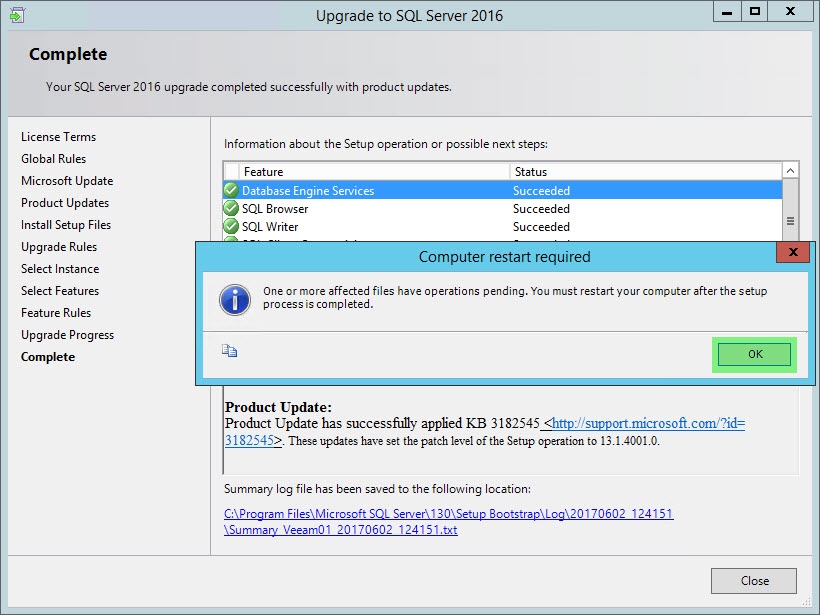Maximize the Upgrade to SQL Server 2016 window

coord(755,12)
